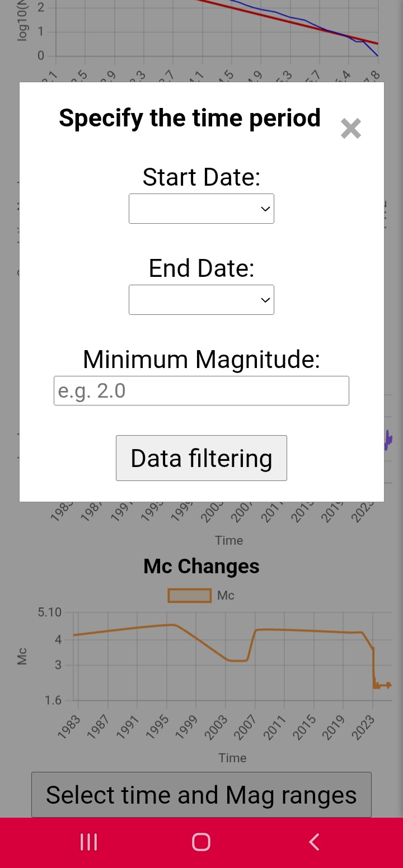The width and height of the screenshot is (403, 868).
Task: Click the Mc legend text label
Action: point(226,596)
